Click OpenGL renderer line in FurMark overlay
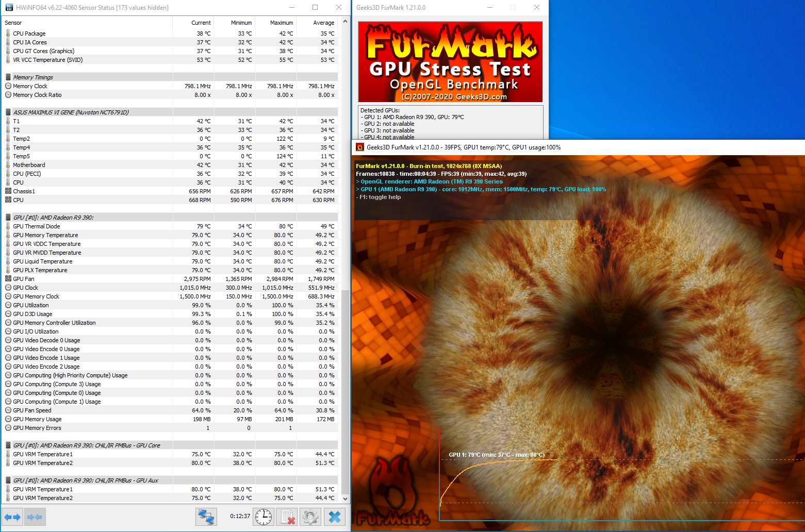The image size is (805, 532). tap(429, 181)
